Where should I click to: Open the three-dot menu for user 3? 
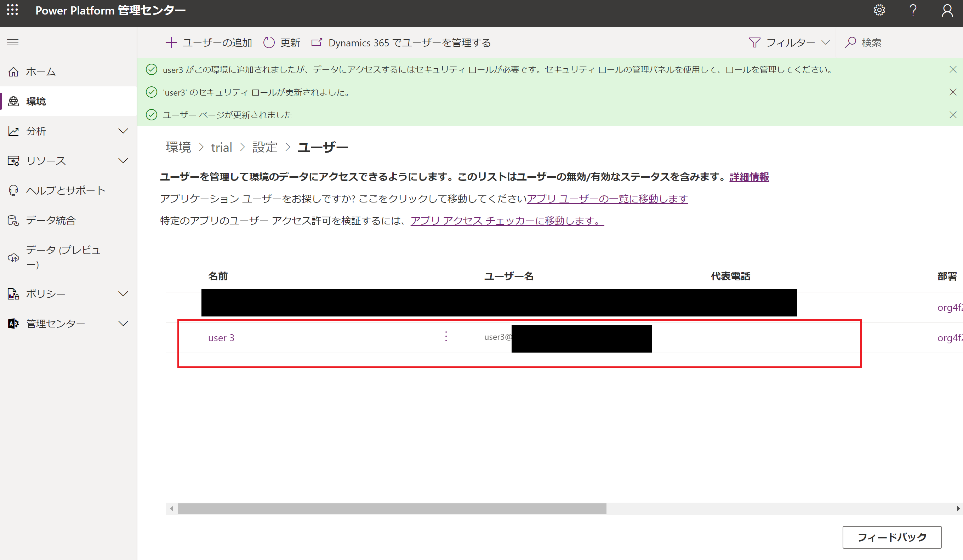point(446,337)
